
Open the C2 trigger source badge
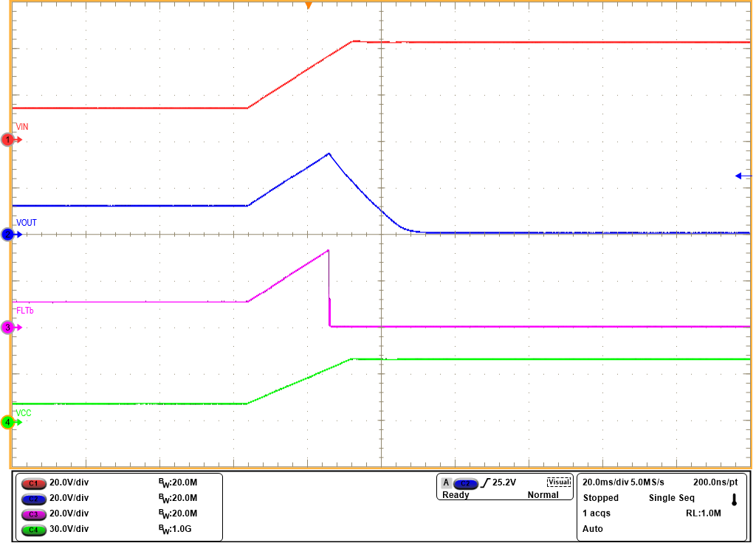click(x=467, y=482)
